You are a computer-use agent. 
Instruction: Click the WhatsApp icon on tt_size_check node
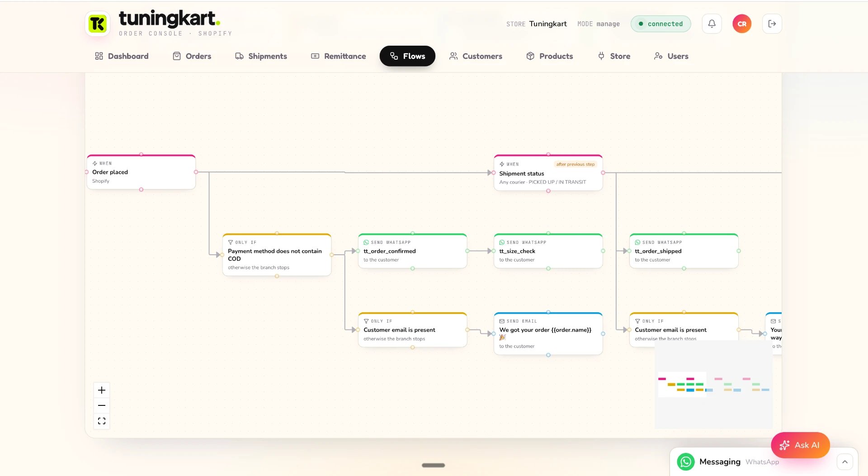coord(502,243)
